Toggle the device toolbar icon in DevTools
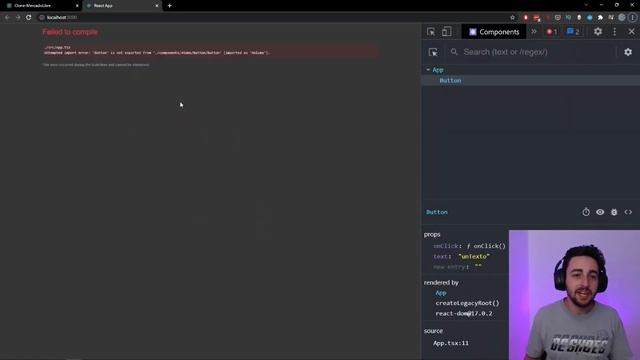Viewport: 640px width, 360px height. (447, 31)
